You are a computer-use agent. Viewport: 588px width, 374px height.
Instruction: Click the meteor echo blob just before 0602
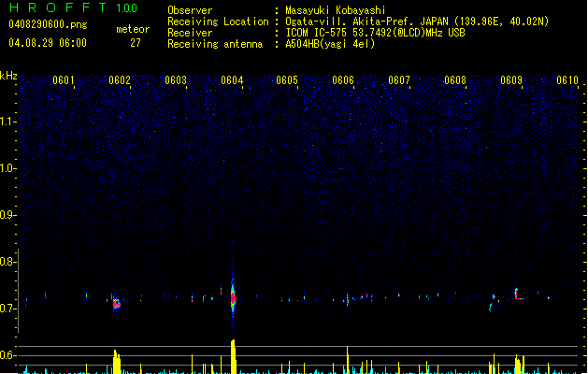117,303
